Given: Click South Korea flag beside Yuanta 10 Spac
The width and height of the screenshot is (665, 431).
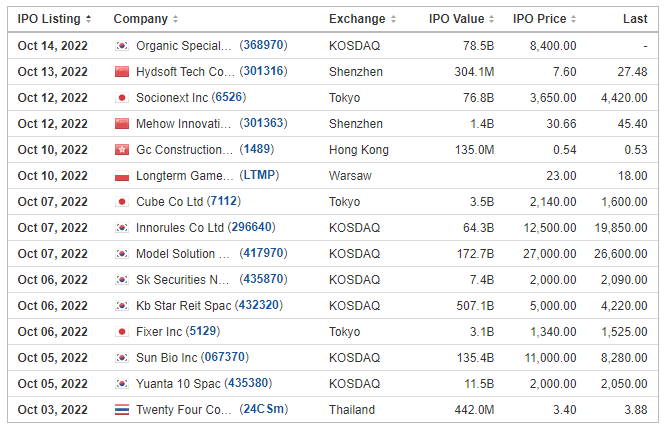Looking at the screenshot, I should (x=122, y=383).
